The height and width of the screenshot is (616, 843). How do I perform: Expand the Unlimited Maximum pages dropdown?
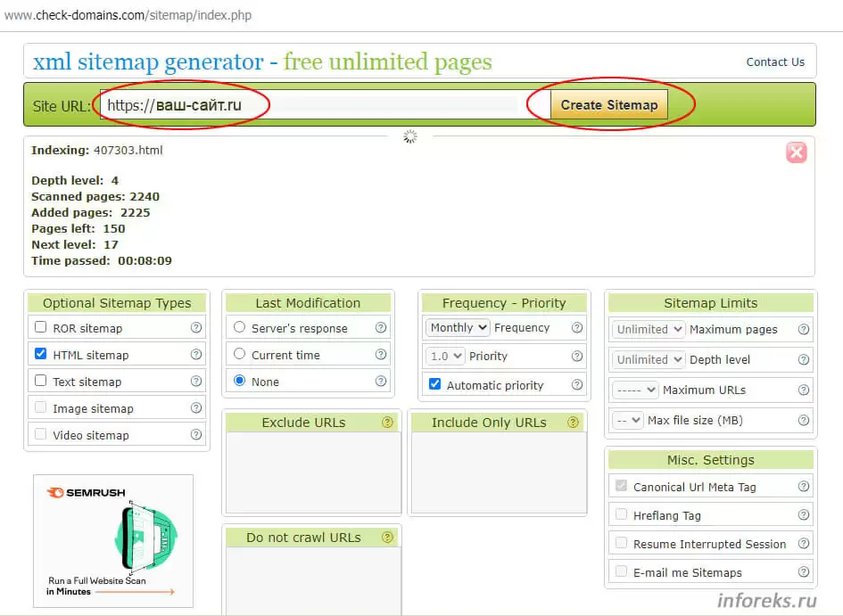(x=649, y=329)
